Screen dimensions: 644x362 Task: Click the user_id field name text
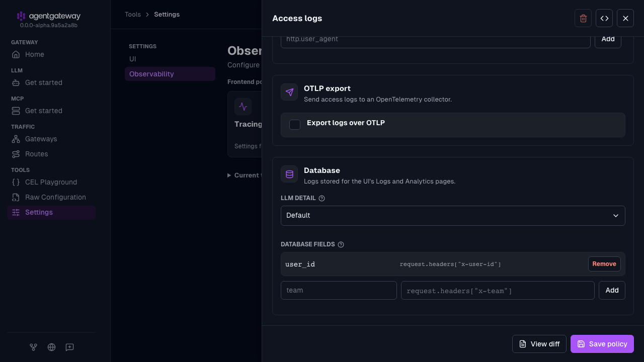click(x=300, y=264)
